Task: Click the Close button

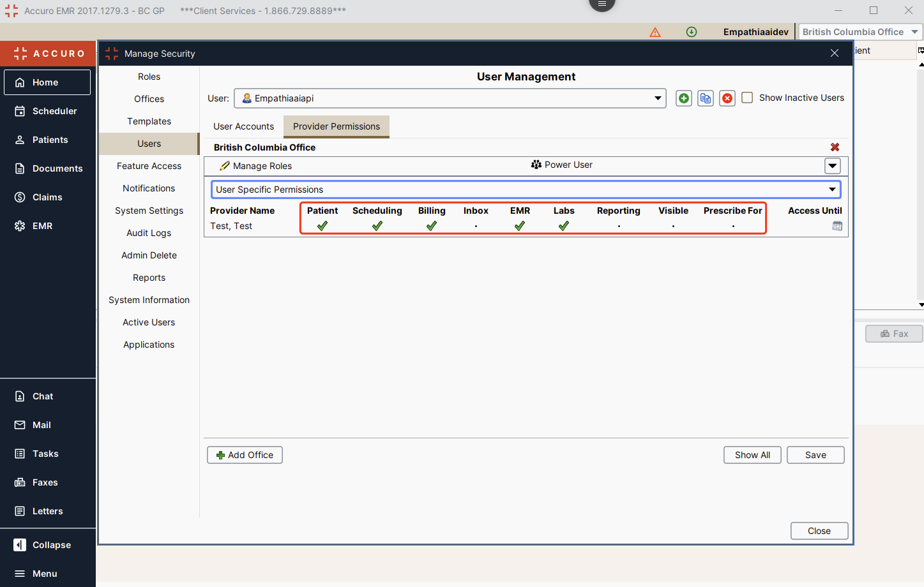Action: coord(819,531)
